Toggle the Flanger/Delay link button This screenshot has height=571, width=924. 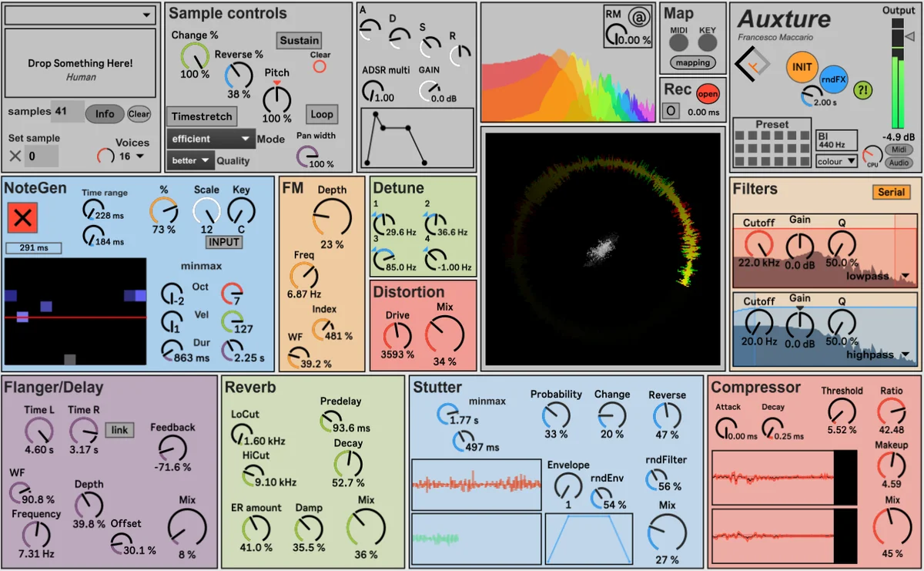pyautogui.click(x=119, y=430)
